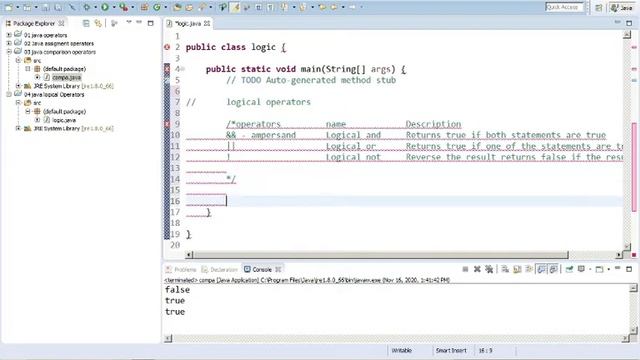Toggle Scroll Lock in console toolbar

[517, 269]
